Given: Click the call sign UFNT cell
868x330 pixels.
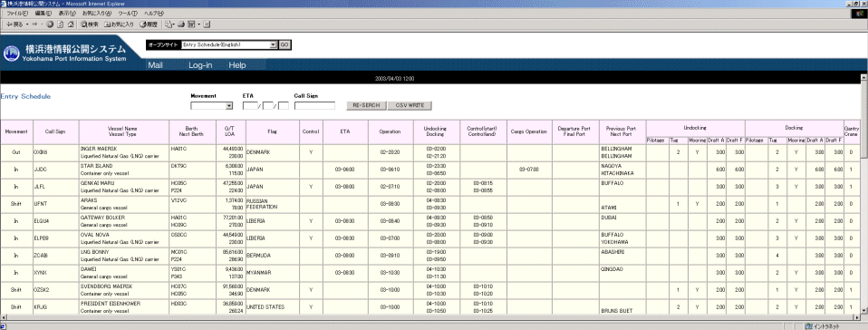Looking at the screenshot, I should tap(56, 204).
